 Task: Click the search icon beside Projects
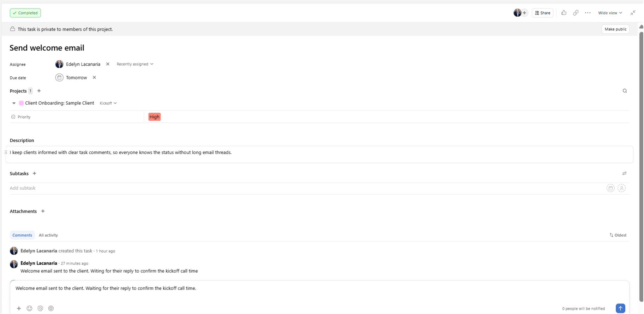coord(625,91)
